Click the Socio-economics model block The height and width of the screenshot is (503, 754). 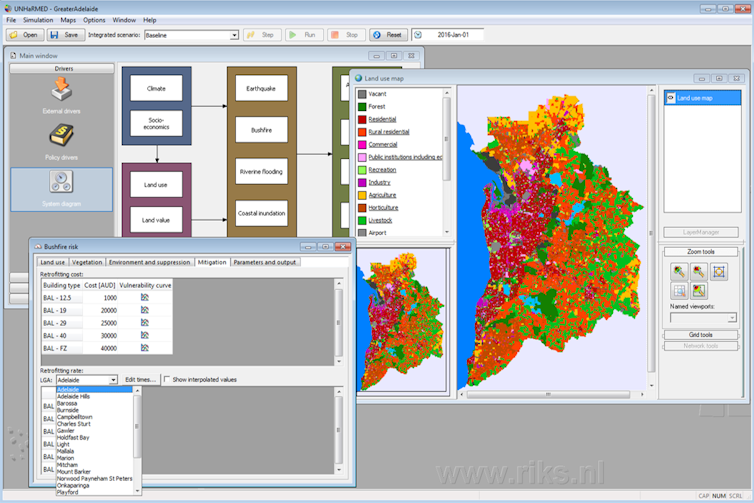[x=156, y=124]
